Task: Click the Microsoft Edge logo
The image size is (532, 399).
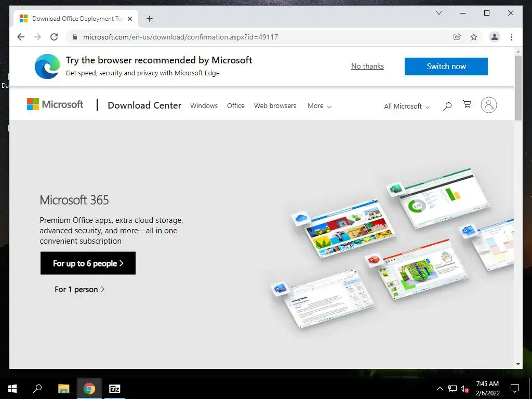Action: 47,66
